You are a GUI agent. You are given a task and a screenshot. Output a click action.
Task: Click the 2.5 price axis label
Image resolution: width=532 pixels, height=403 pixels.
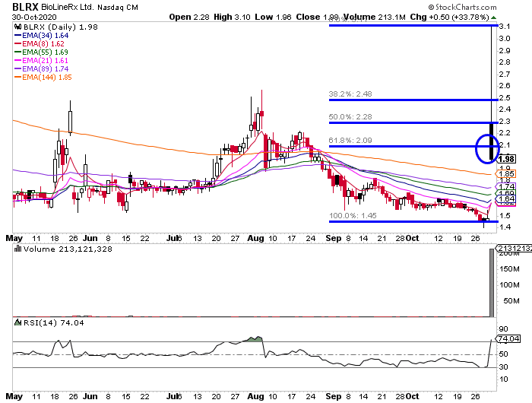tap(505, 98)
